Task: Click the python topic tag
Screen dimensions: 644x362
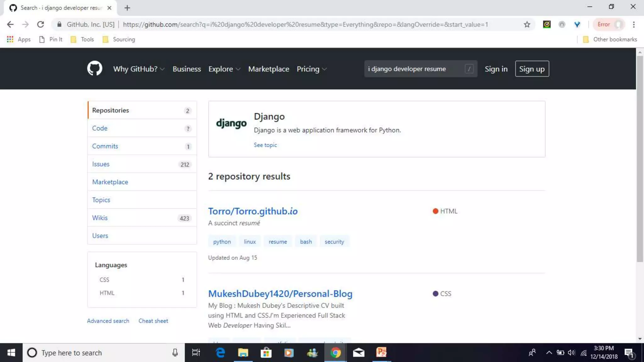Action: 222,242
